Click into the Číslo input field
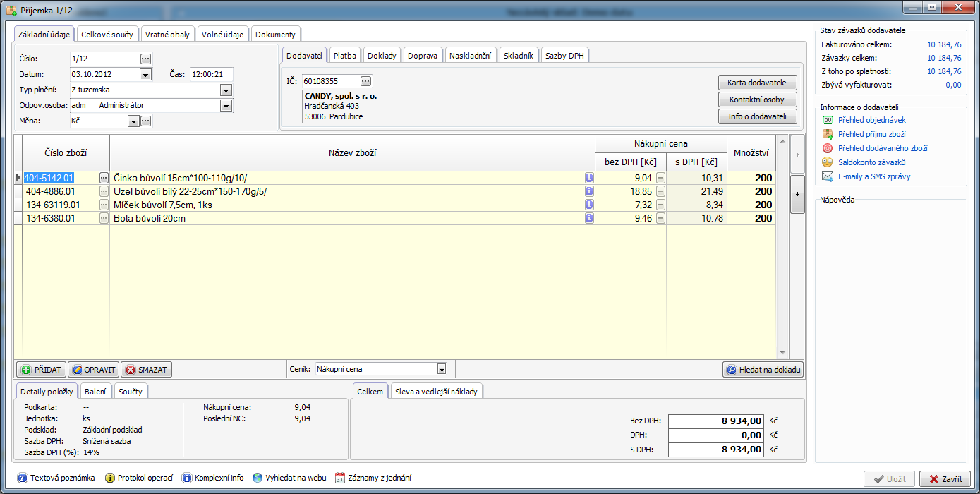This screenshot has width=980, height=494. 104,59
